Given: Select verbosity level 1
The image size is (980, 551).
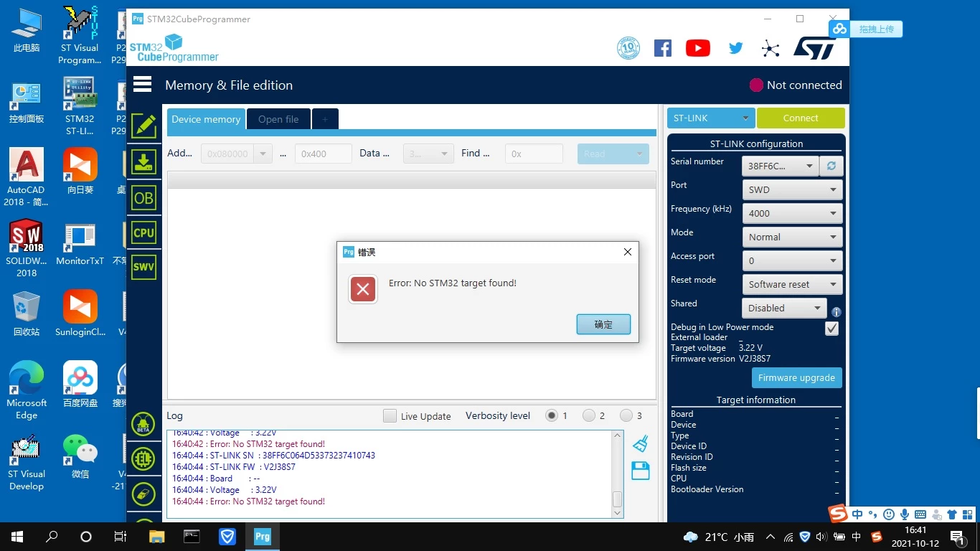Looking at the screenshot, I should (552, 415).
